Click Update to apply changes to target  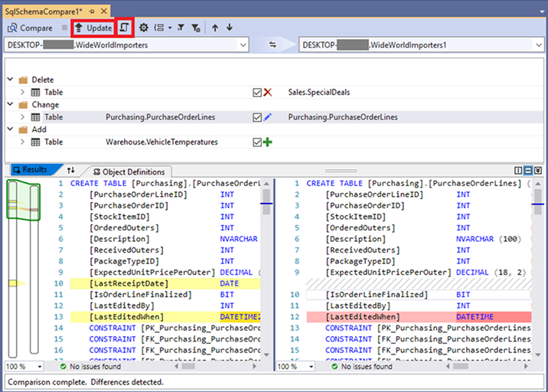[93, 28]
